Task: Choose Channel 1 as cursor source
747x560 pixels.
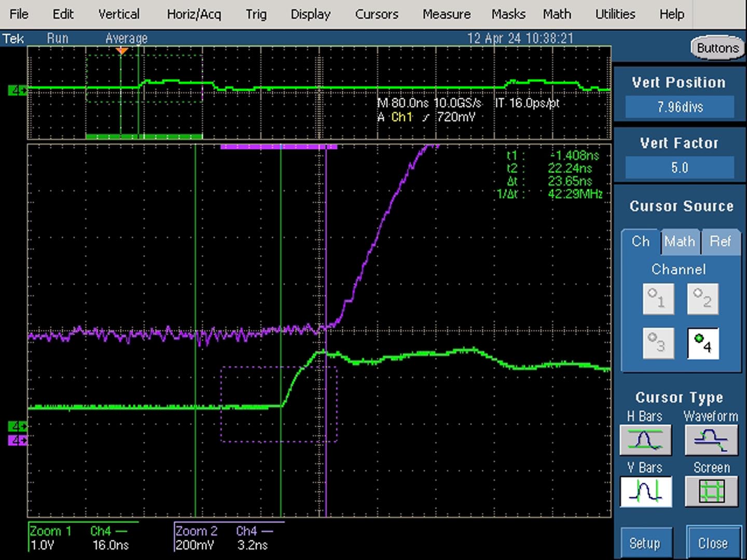Action: (658, 299)
